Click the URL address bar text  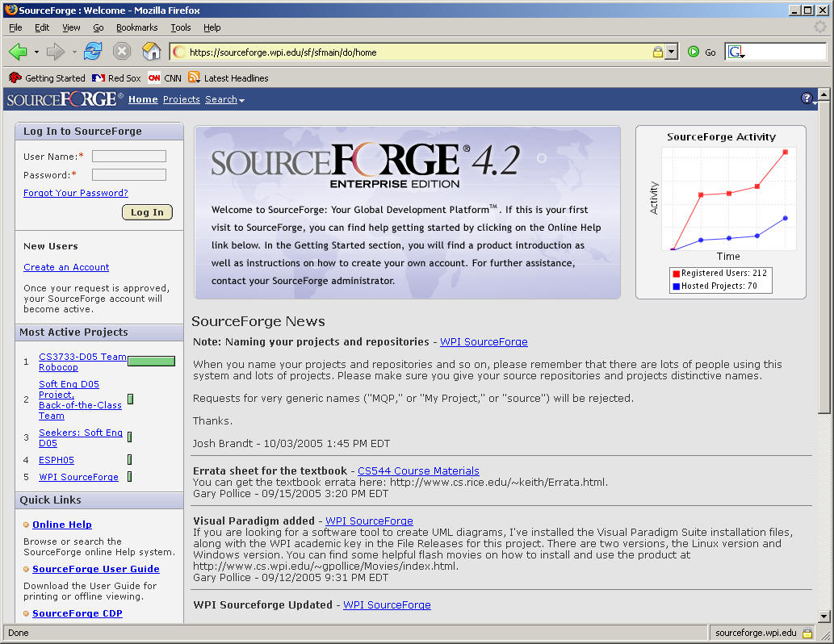283,52
